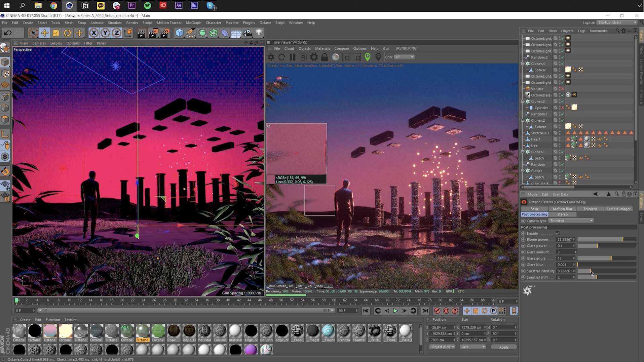This screenshot has width=644, height=362.
Task: Collapse the Cloner.3 hierarchy in Object Manager
Action: (x=523, y=101)
